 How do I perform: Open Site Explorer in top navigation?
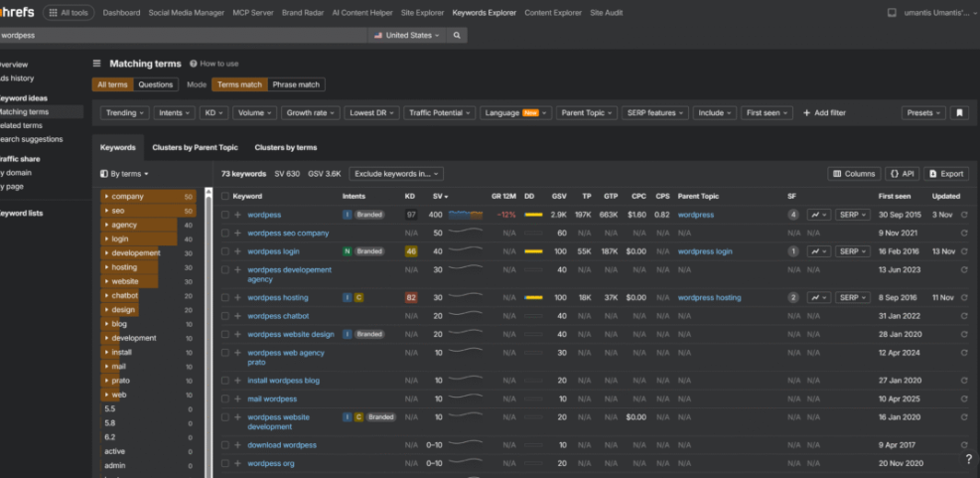click(423, 13)
